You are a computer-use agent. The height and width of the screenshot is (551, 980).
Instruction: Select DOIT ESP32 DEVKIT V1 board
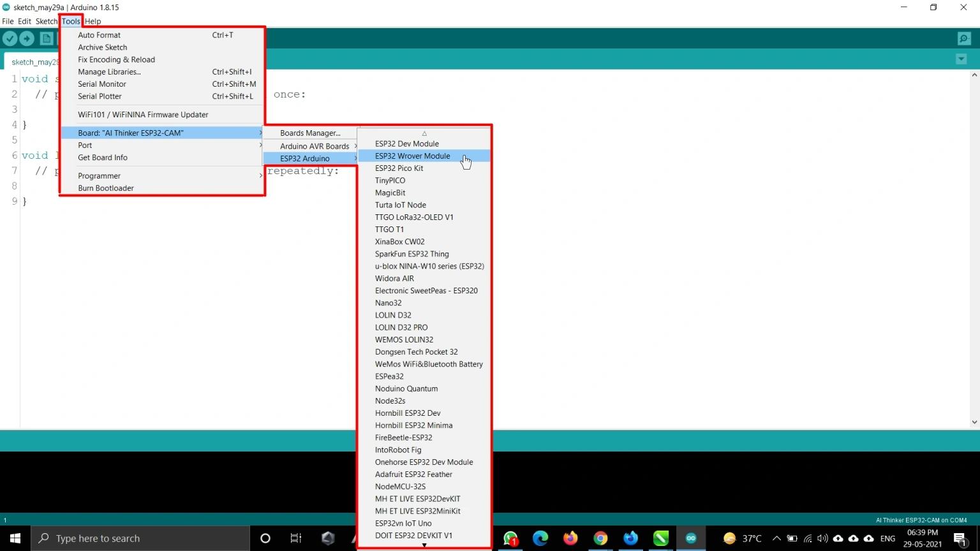point(413,536)
